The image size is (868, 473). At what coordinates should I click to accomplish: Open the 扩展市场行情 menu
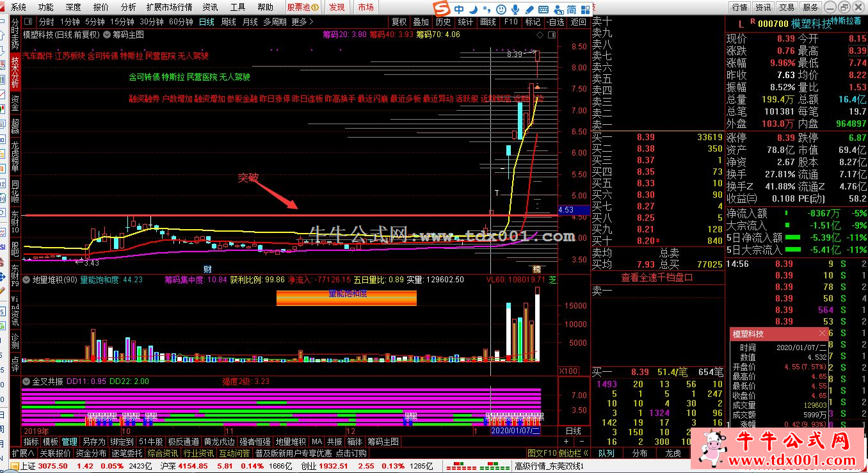click(169, 7)
